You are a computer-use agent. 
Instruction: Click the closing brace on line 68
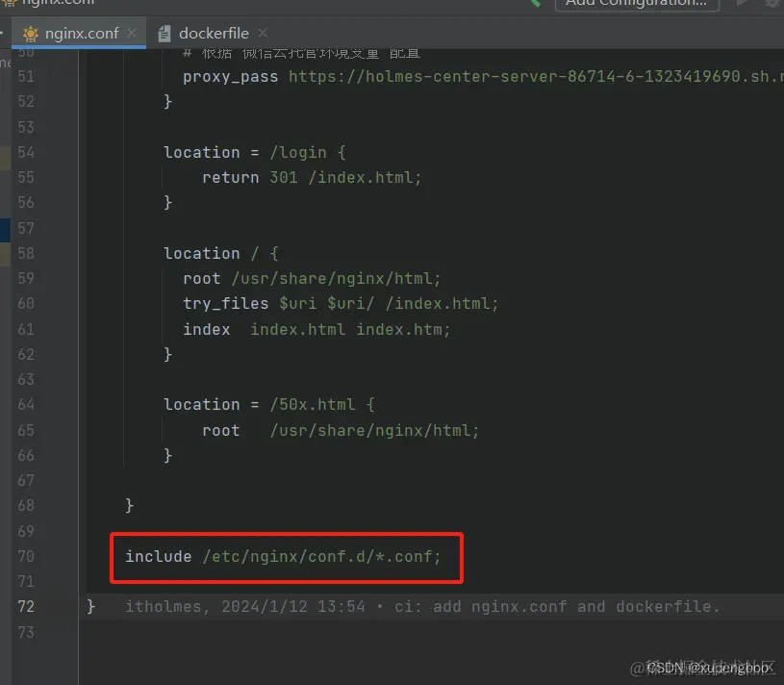(129, 505)
